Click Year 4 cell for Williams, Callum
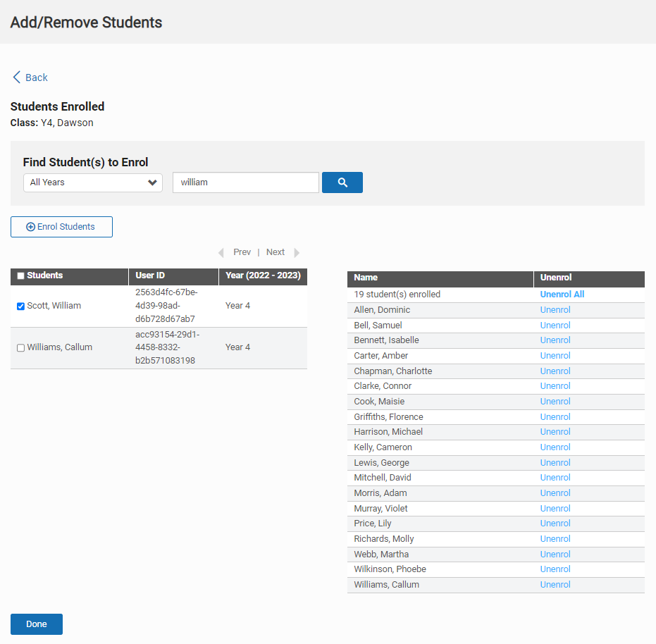 pyautogui.click(x=237, y=347)
